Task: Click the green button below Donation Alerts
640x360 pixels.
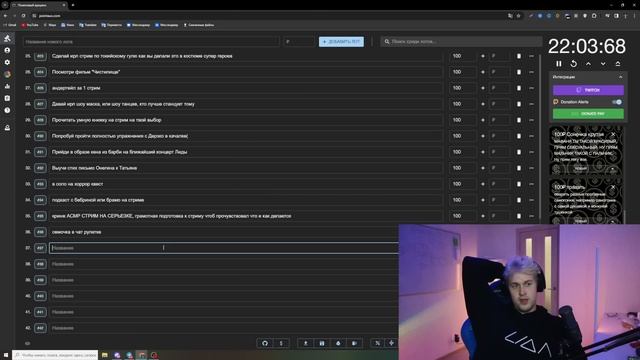Action: 588,113
